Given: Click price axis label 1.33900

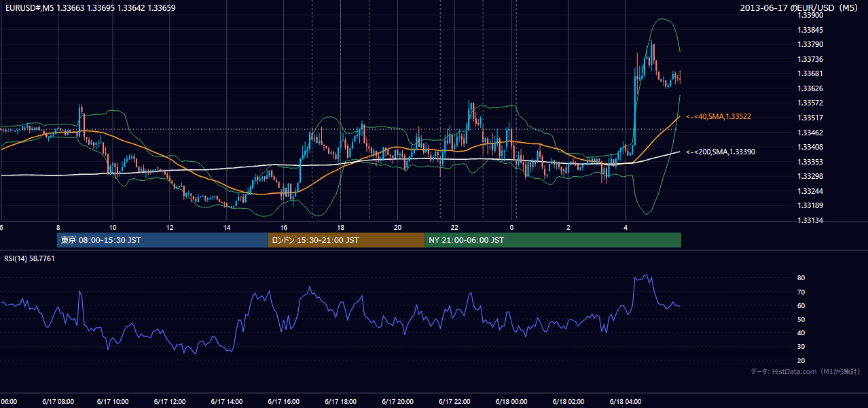Looking at the screenshot, I should point(809,15).
